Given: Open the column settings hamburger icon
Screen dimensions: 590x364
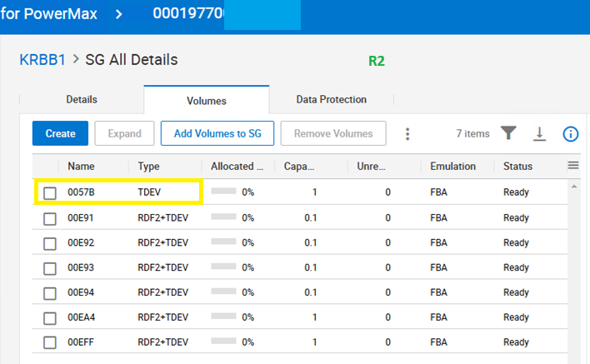Looking at the screenshot, I should tap(573, 166).
